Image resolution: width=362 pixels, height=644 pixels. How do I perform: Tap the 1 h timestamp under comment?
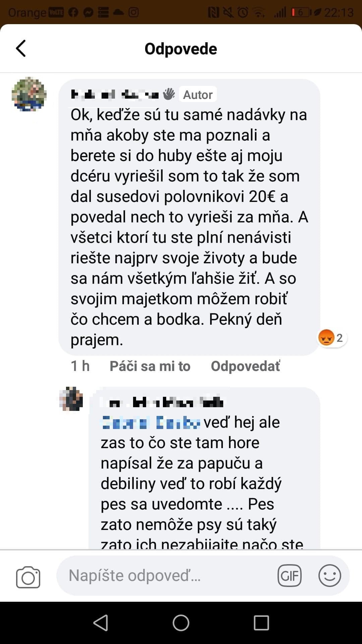click(x=80, y=366)
